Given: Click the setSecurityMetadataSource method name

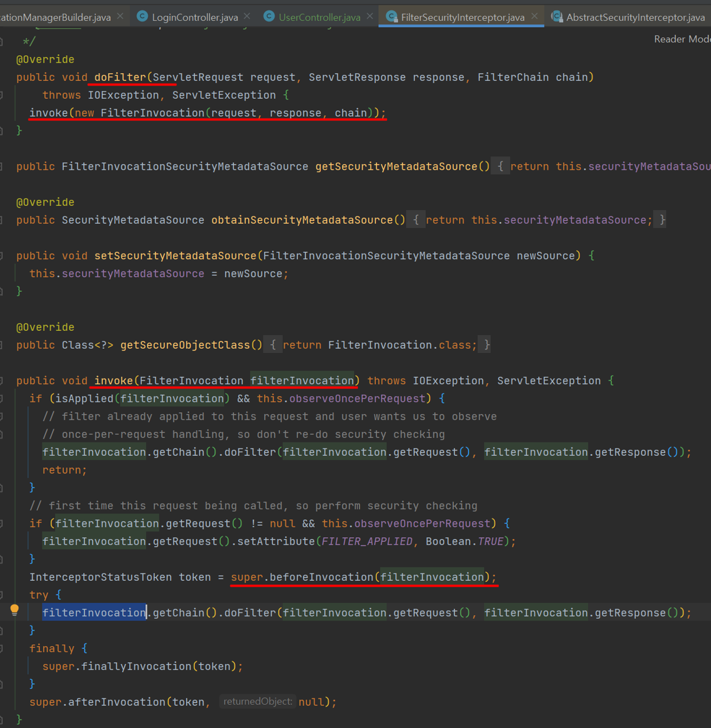Looking at the screenshot, I should click(x=175, y=256).
